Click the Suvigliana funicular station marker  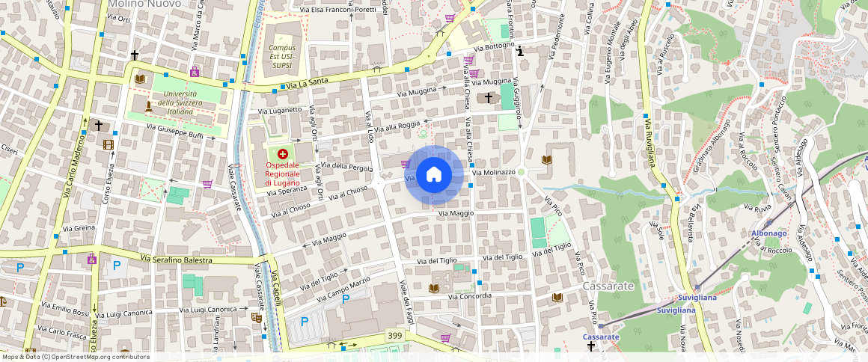[x=697, y=287]
